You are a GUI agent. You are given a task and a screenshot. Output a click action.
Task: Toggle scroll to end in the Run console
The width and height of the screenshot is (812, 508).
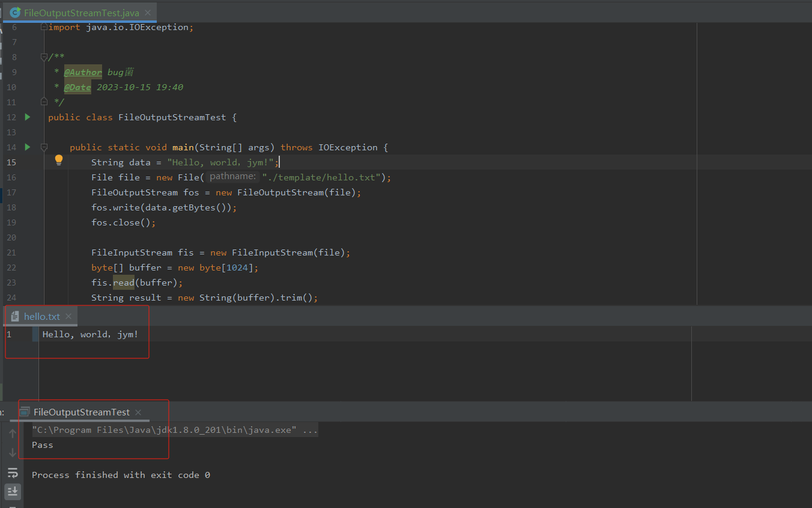[13, 492]
